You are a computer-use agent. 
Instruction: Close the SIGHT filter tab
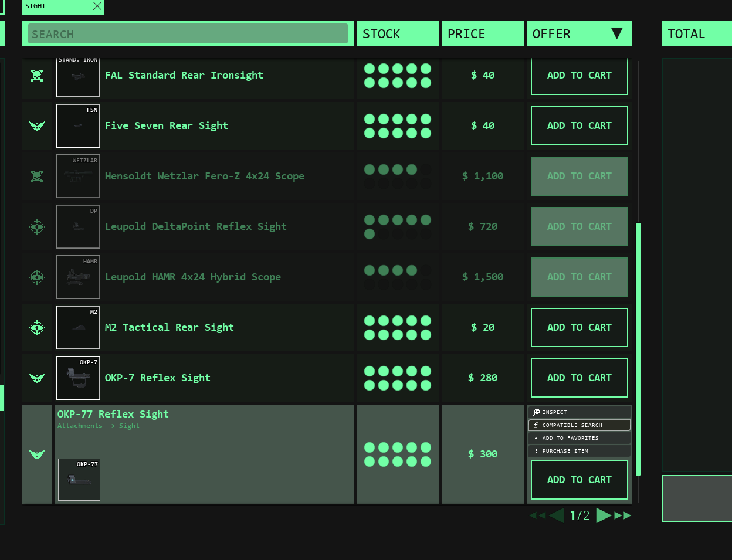point(97,6)
